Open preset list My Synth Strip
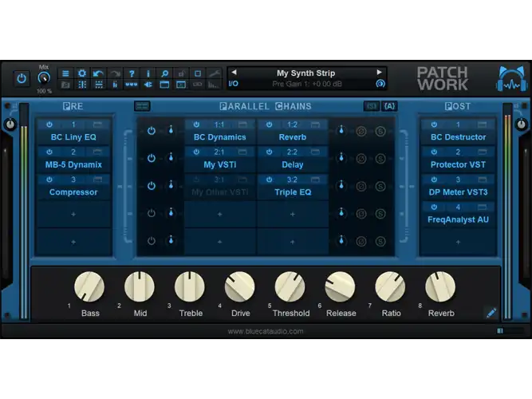The height and width of the screenshot is (399, 532). pyautogui.click(x=305, y=73)
